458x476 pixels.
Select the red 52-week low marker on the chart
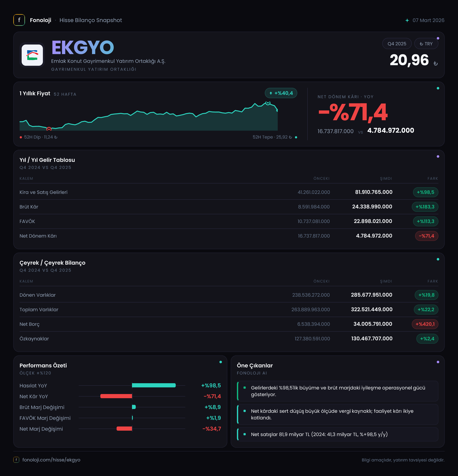coord(49,129)
